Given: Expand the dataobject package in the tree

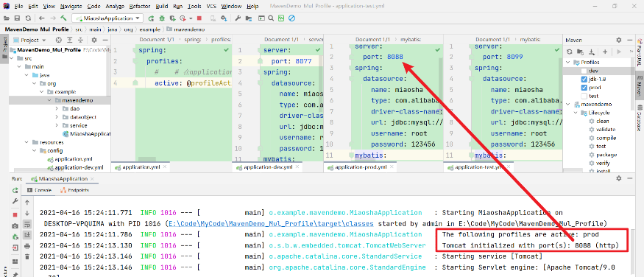Looking at the screenshot, I should click(x=57, y=117).
